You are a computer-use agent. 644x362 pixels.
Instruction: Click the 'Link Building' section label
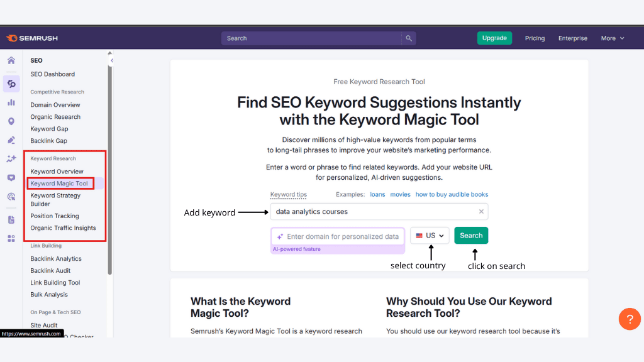[x=45, y=246]
